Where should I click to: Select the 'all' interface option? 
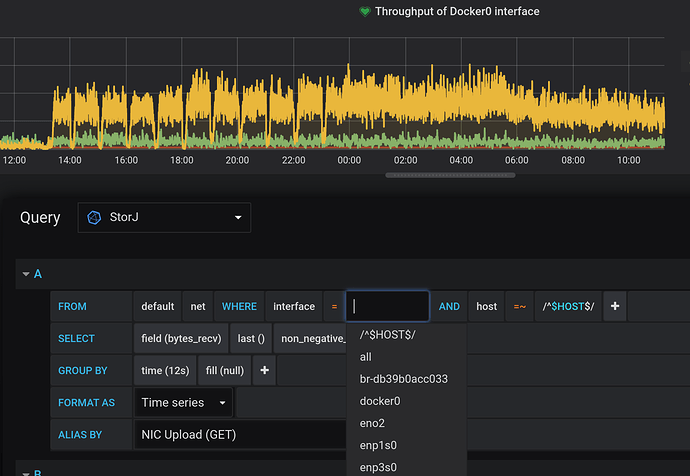click(x=366, y=357)
